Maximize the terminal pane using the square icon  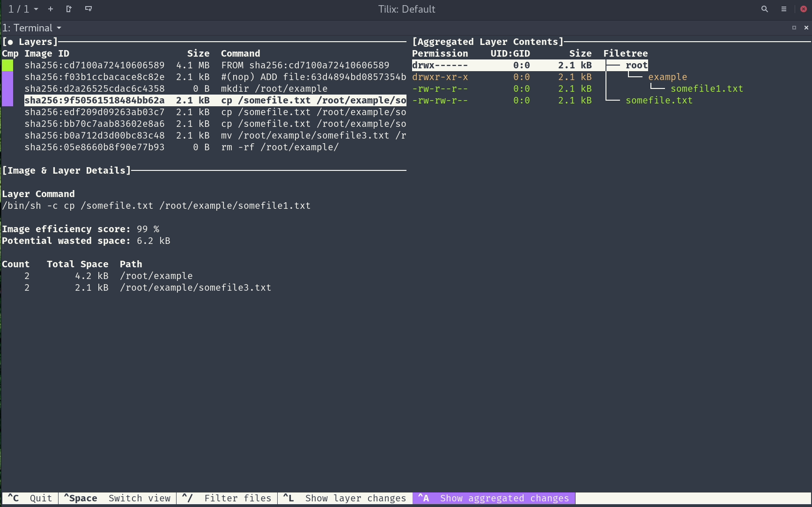click(794, 28)
